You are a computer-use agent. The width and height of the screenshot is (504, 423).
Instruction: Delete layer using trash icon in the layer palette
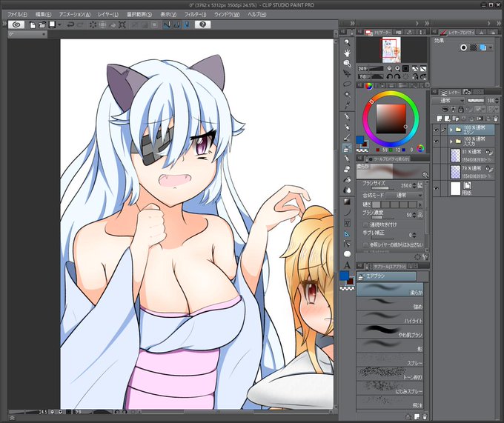(x=495, y=119)
